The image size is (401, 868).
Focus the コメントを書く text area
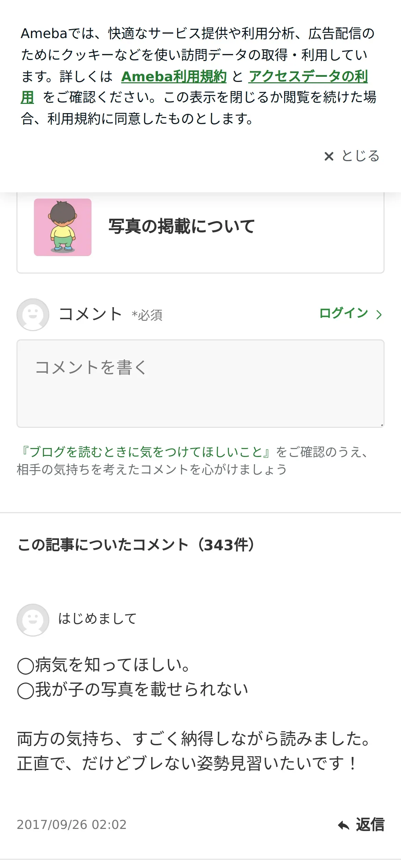click(x=200, y=384)
